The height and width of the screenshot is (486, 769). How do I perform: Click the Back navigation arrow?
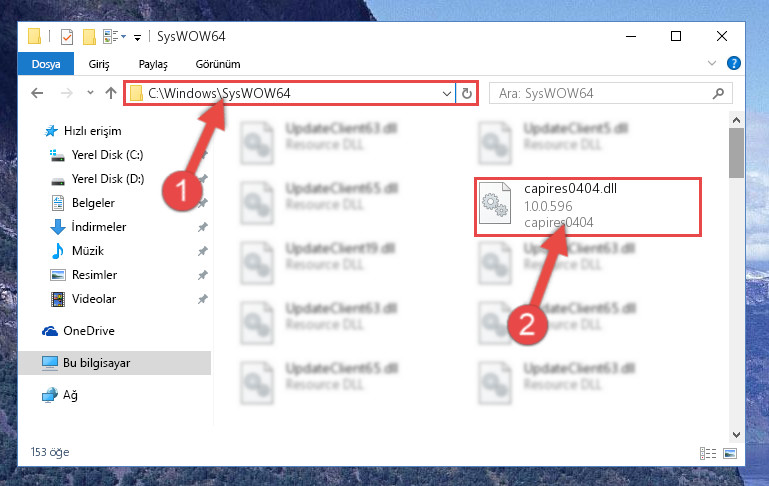coord(37,93)
